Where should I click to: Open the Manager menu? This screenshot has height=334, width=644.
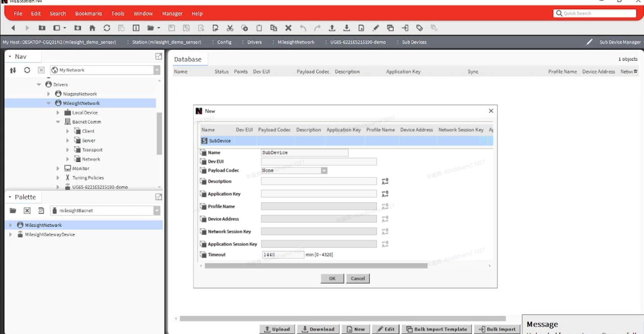pos(172,14)
